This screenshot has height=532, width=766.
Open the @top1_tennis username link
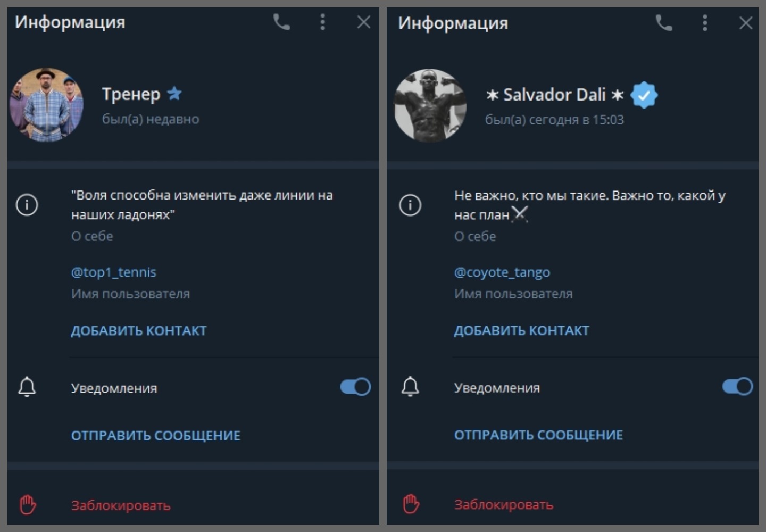coord(114,272)
